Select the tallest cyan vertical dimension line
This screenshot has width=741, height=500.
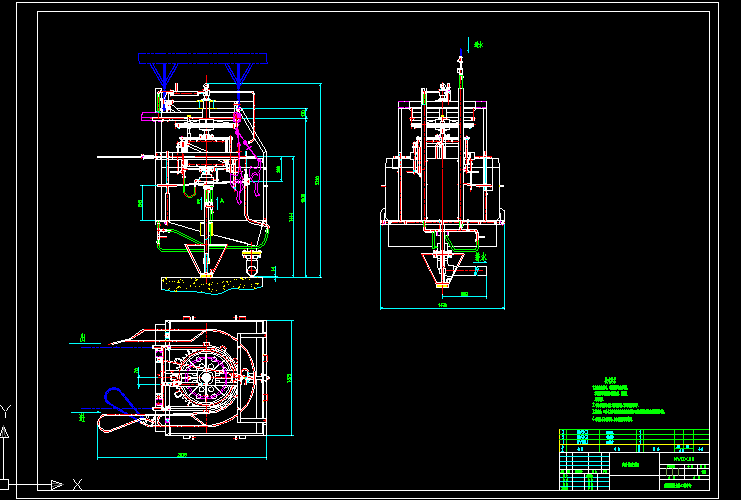(x=320, y=180)
